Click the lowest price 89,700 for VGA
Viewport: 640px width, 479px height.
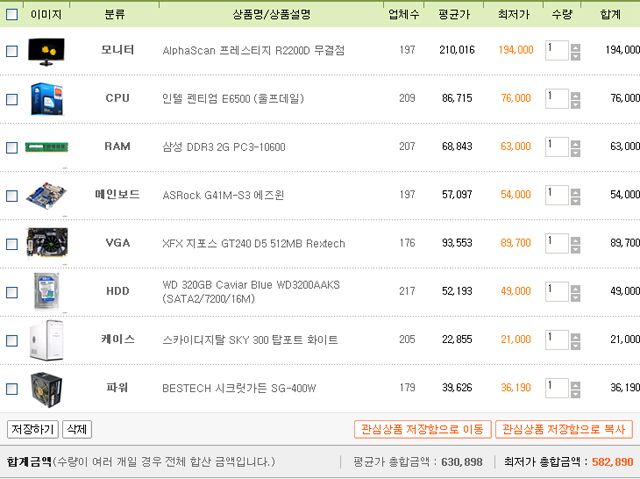516,243
